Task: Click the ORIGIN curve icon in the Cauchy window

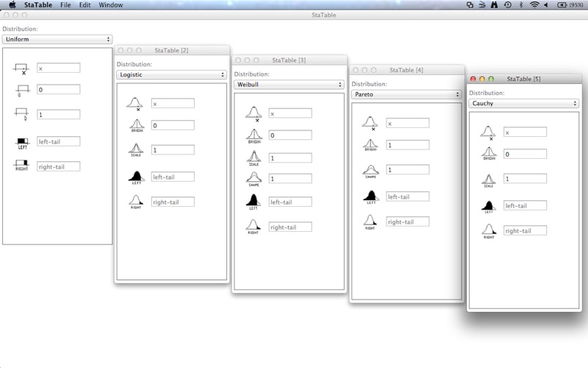Action: 489,154
